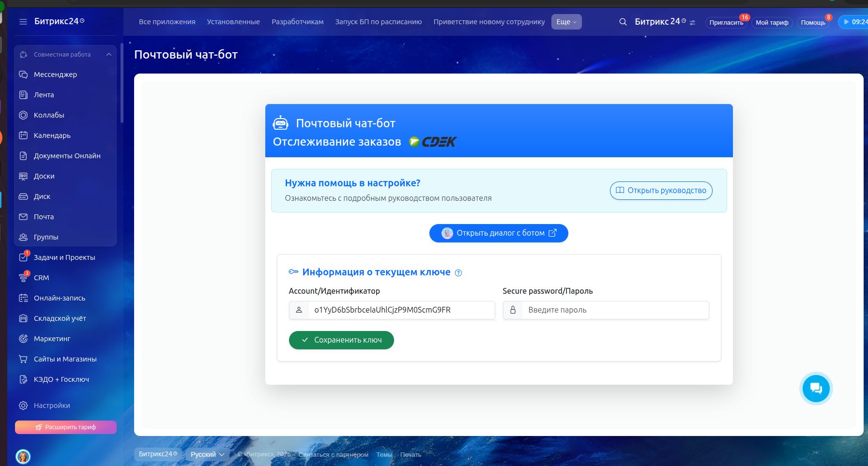Expand the Еще dropdown menu
Image resolution: width=868 pixels, height=466 pixels.
coord(566,22)
